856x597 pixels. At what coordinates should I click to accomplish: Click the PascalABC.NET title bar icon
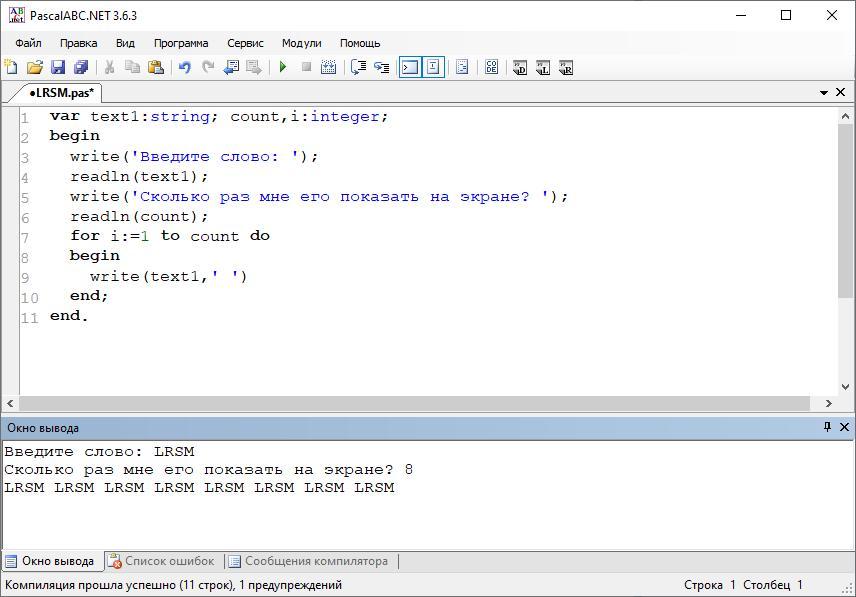point(16,15)
